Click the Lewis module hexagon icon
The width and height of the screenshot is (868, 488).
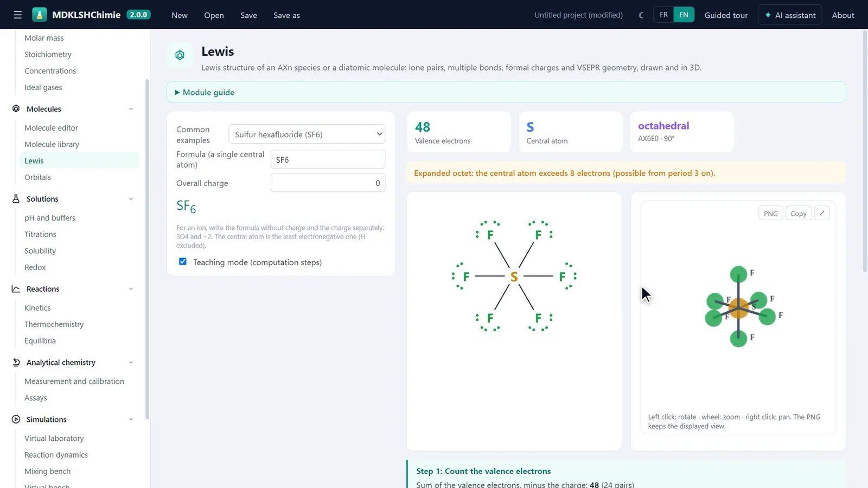tap(180, 55)
